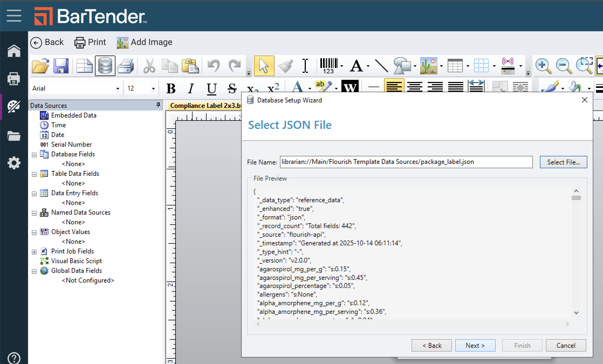Image resolution: width=603 pixels, height=364 pixels.
Task: Select the Line drawing tool
Action: click(381, 66)
